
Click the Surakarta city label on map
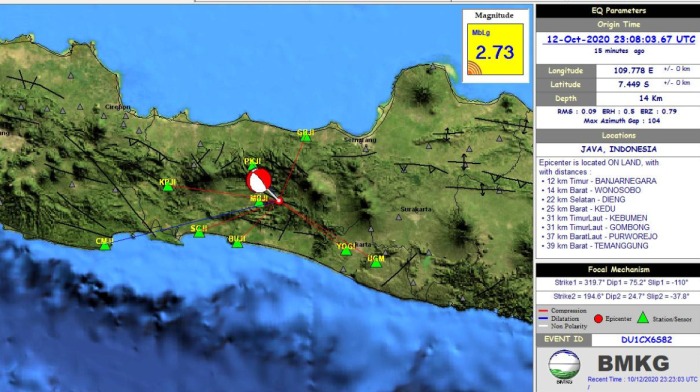pos(416,209)
